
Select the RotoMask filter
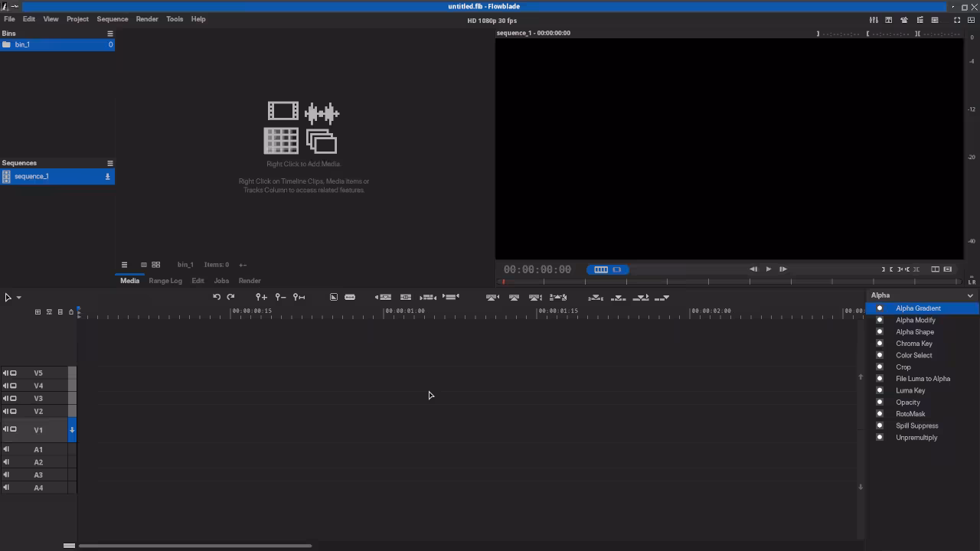[x=923, y=414]
